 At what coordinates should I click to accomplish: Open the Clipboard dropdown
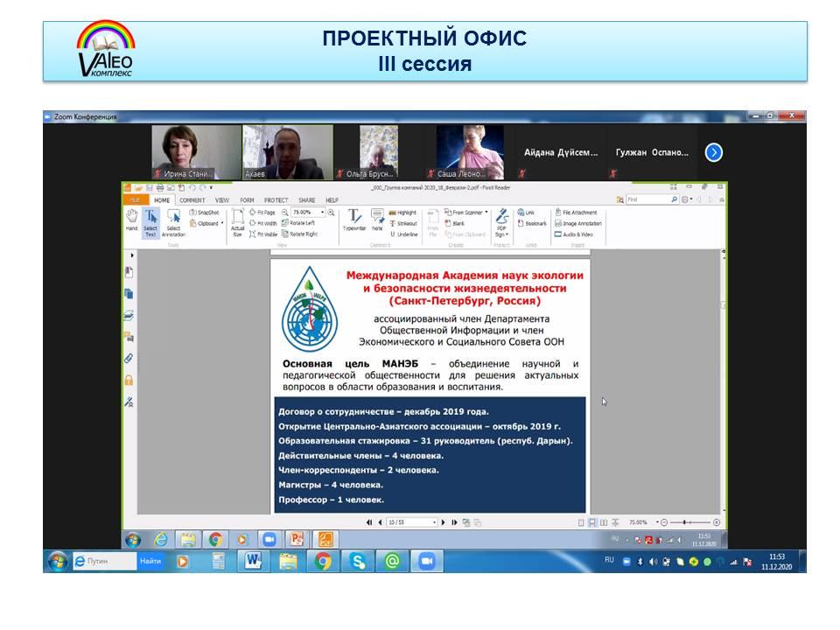pyautogui.click(x=206, y=223)
